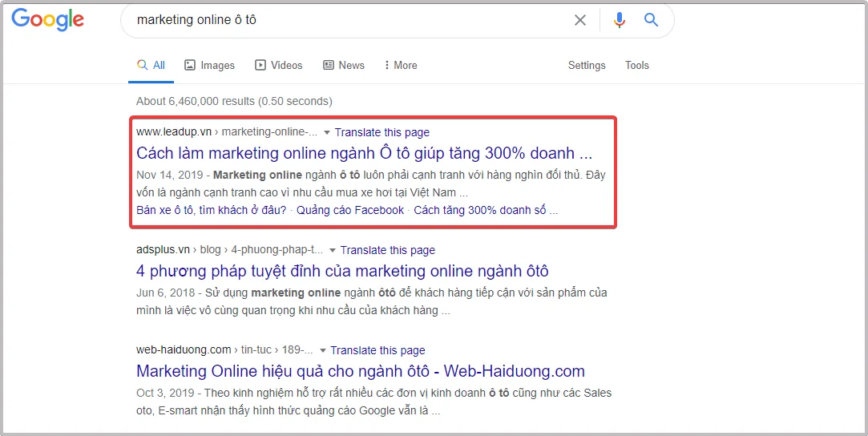Follow sitelink 'Bán xe ô tô, tìm khách ở đâu?'
Image resolution: width=868 pixels, height=436 pixels.
(x=212, y=210)
